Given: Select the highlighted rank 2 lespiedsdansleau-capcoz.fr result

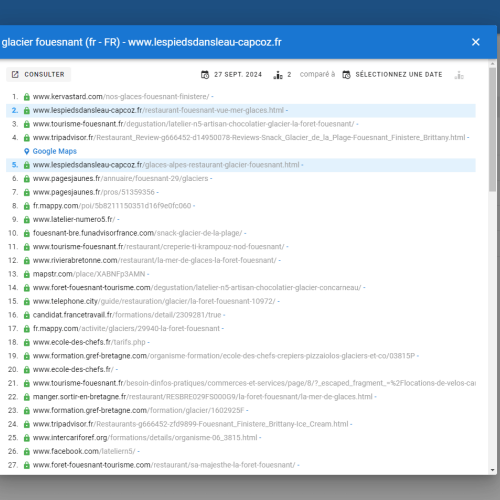Looking at the screenshot, I should click(x=241, y=110).
